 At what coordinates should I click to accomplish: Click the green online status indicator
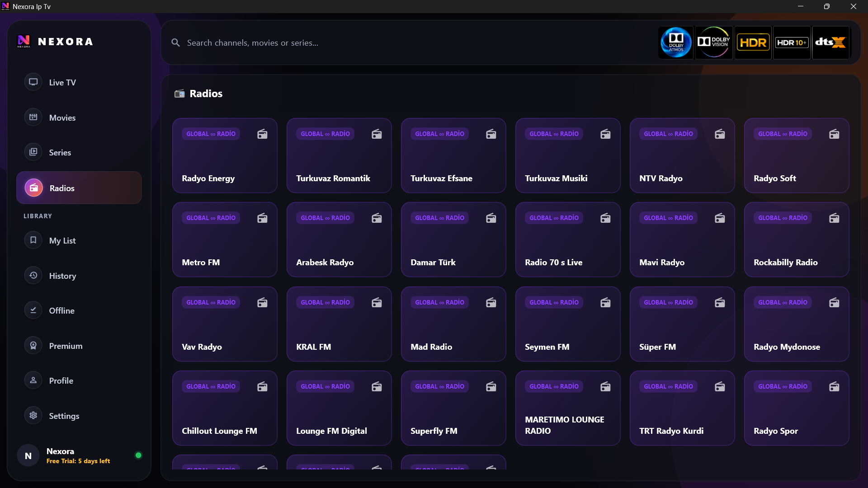138,455
